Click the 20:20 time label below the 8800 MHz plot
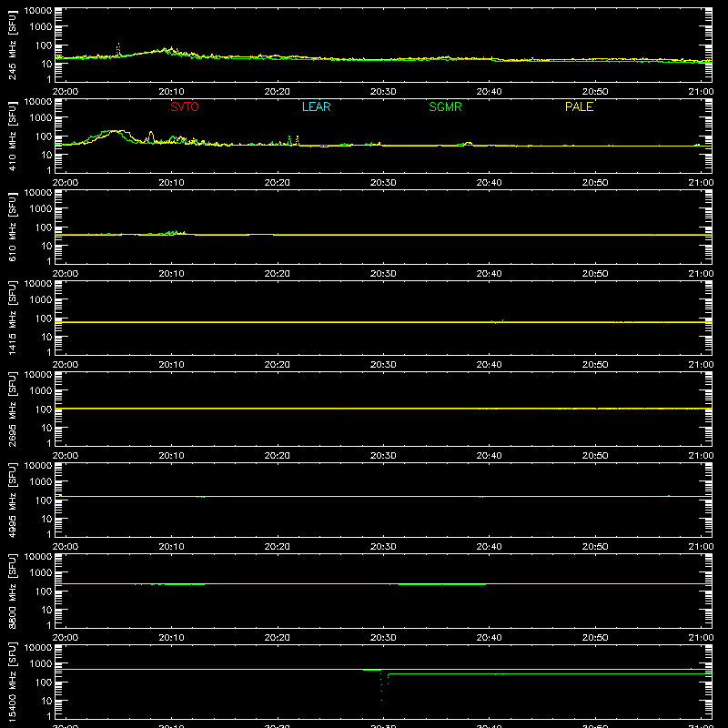Screen dimensions: 728x728 click(278, 638)
